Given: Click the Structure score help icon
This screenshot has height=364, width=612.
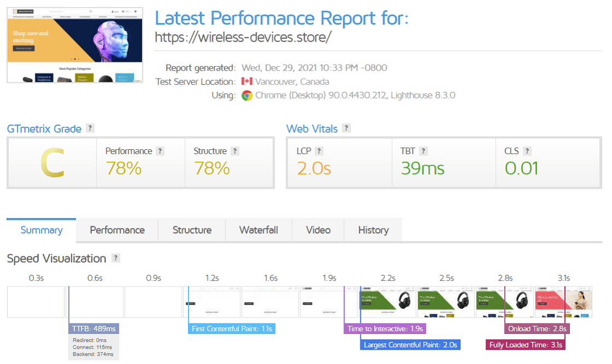Looking at the screenshot, I should (235, 151).
